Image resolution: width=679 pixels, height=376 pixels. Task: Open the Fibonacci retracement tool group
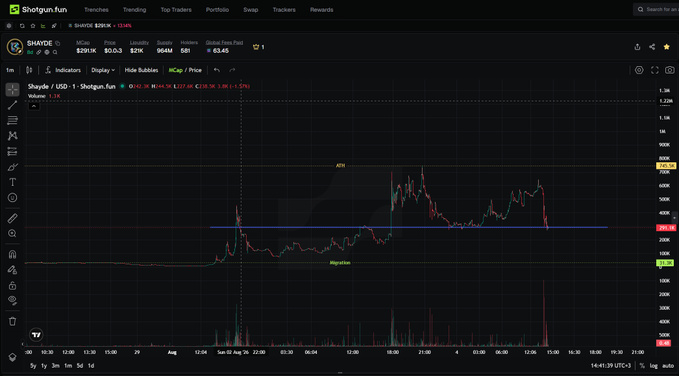click(13, 120)
